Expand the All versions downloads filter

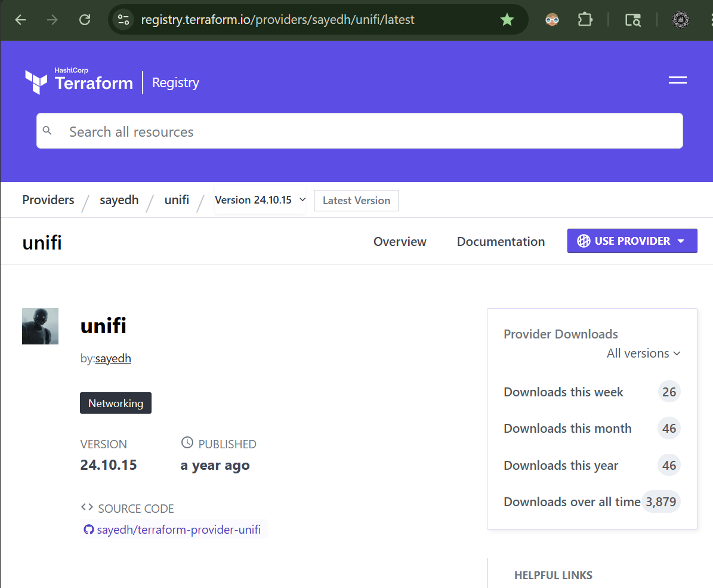pyautogui.click(x=643, y=353)
